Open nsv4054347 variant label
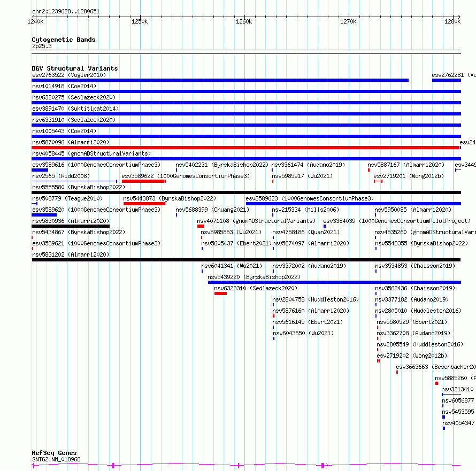 [x=458, y=423]
